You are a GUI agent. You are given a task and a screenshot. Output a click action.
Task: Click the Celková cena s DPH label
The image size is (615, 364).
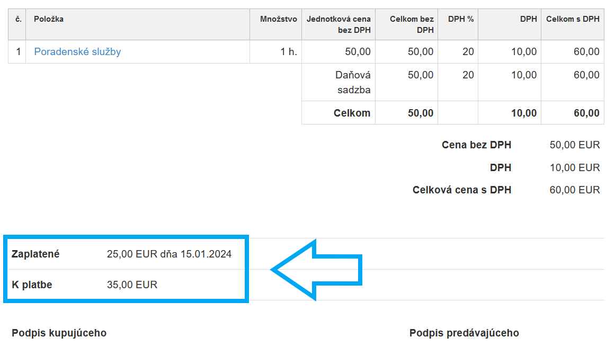point(462,190)
